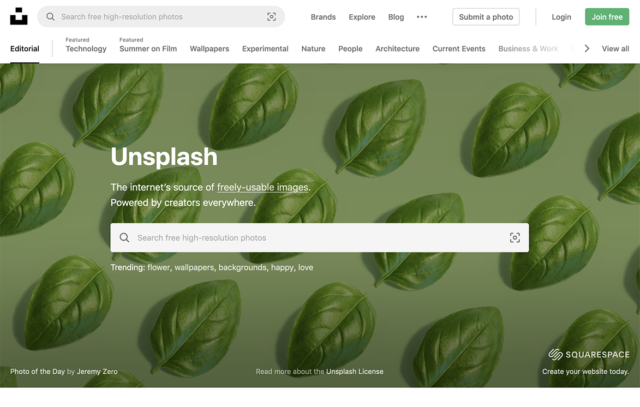Search trending term love
Screen dimensions: 640x407
coord(306,267)
